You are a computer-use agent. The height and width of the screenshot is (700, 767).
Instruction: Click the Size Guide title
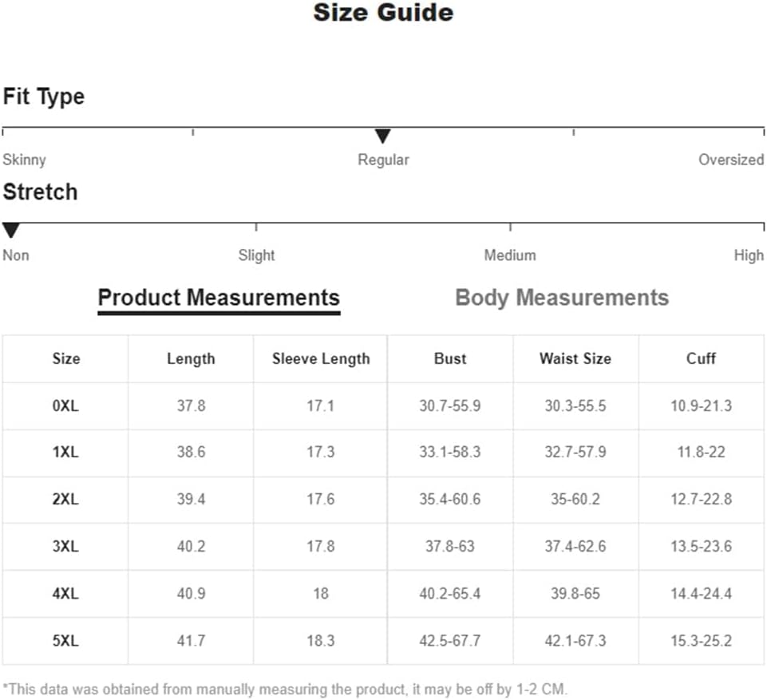pyautogui.click(x=383, y=13)
